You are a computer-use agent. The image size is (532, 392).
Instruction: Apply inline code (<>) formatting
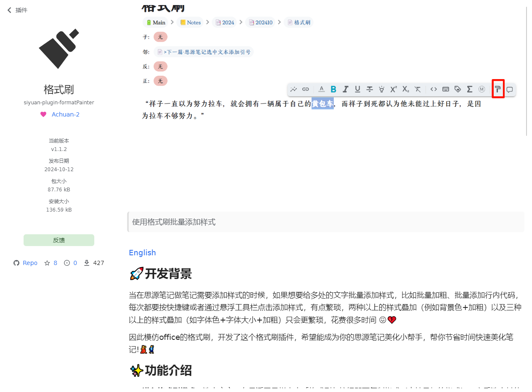pyautogui.click(x=434, y=89)
